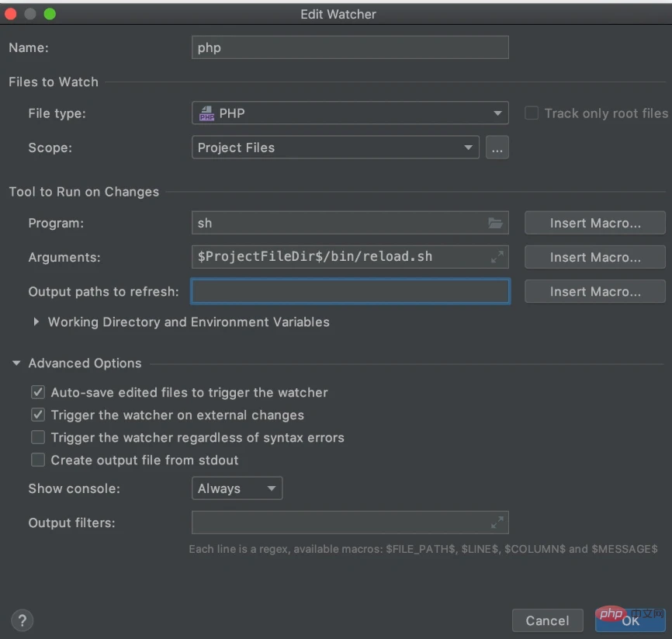Click the expand icon in Output filters field

click(x=497, y=523)
